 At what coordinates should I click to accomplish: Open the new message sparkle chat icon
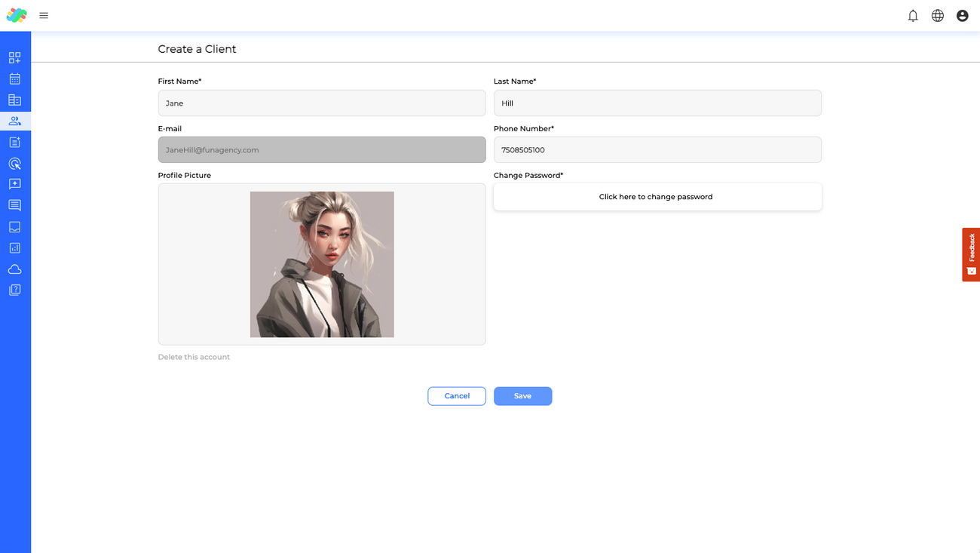(14, 184)
